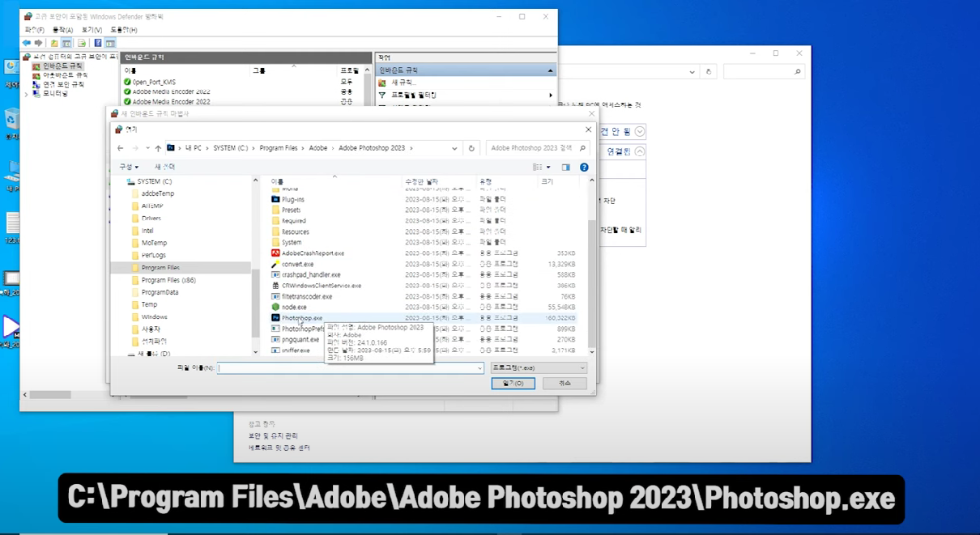Select Program Files in navigation tree
The width and height of the screenshot is (980, 535).
coord(160,267)
